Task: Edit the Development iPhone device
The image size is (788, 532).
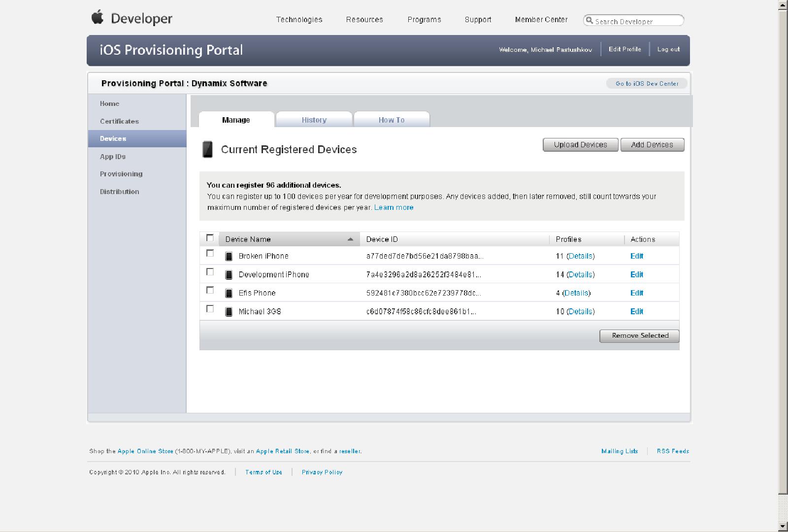Action: pos(637,275)
